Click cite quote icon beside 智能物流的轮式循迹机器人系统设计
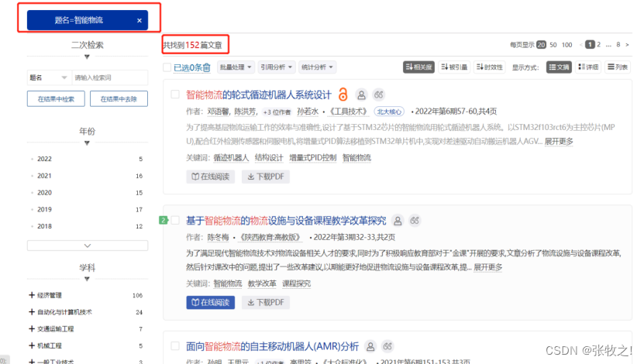This screenshot has height=364, width=644. pyautogui.click(x=379, y=95)
